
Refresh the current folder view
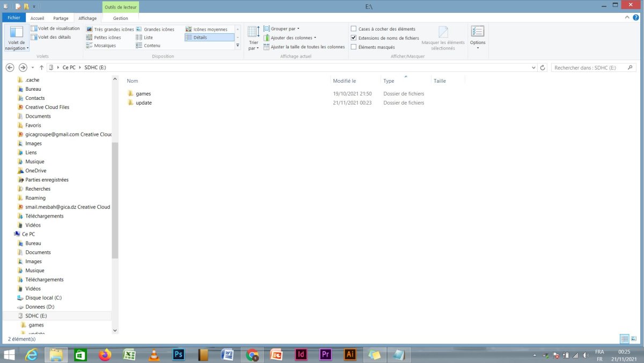pyautogui.click(x=543, y=68)
